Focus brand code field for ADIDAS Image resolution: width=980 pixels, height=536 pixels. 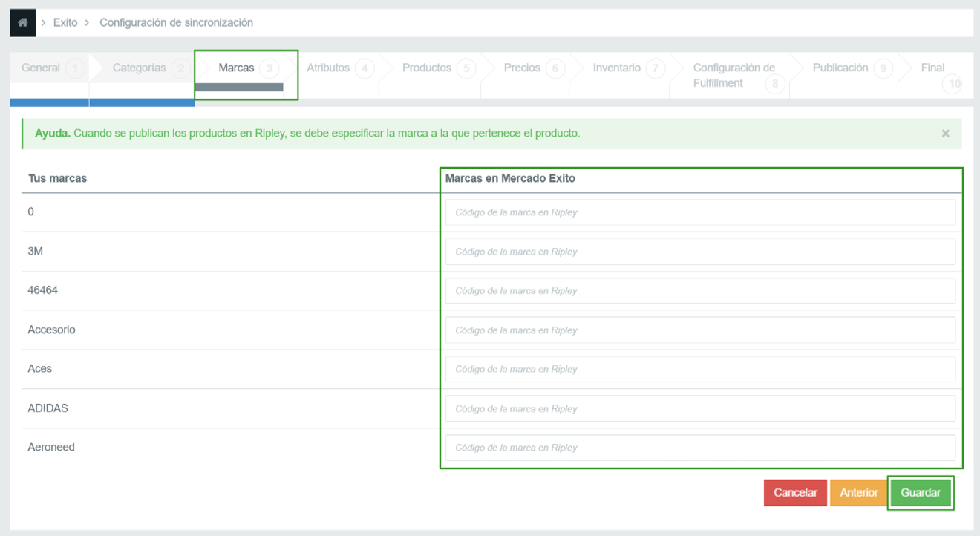click(x=700, y=408)
